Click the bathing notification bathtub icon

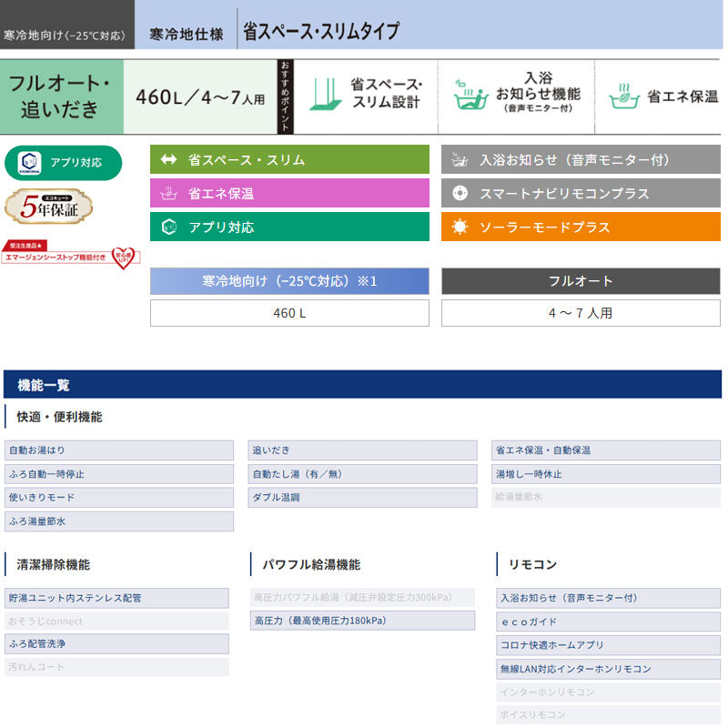470,95
